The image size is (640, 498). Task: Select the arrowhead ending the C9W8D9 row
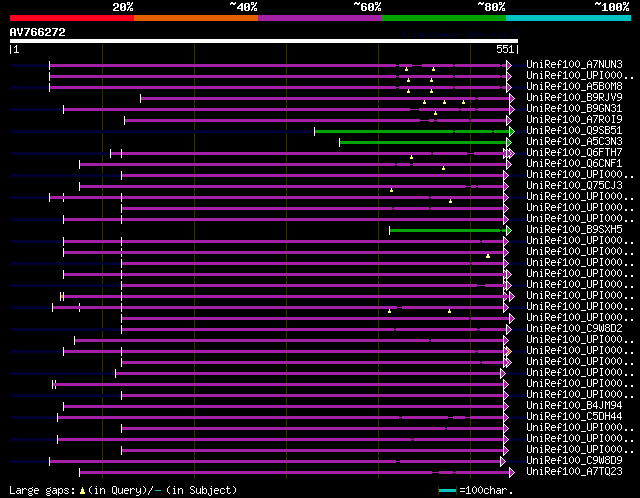(503, 462)
